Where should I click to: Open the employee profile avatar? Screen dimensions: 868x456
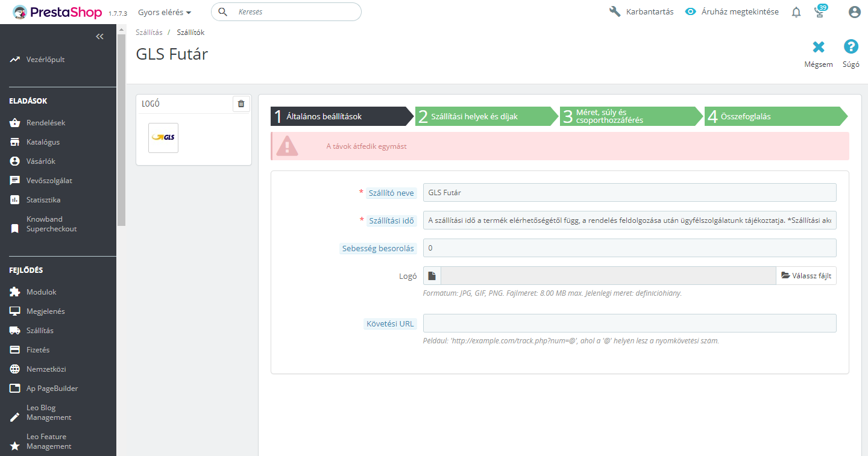coord(854,12)
